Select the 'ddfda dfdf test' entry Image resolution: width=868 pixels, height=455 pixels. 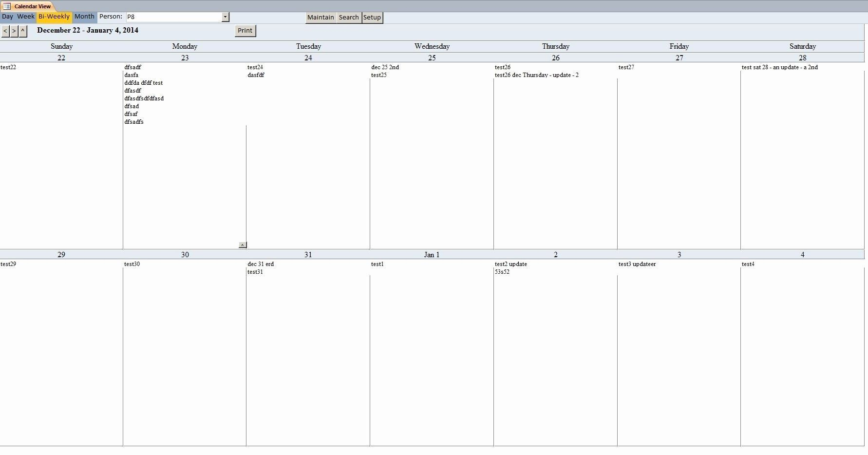point(144,83)
